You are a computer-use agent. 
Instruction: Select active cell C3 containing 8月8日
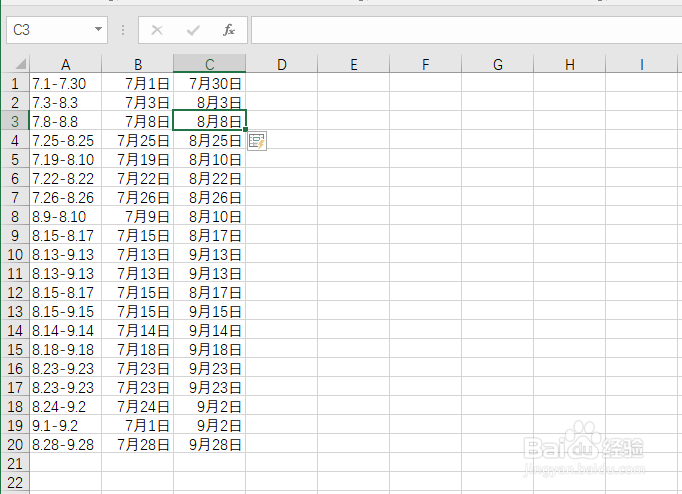click(210, 121)
